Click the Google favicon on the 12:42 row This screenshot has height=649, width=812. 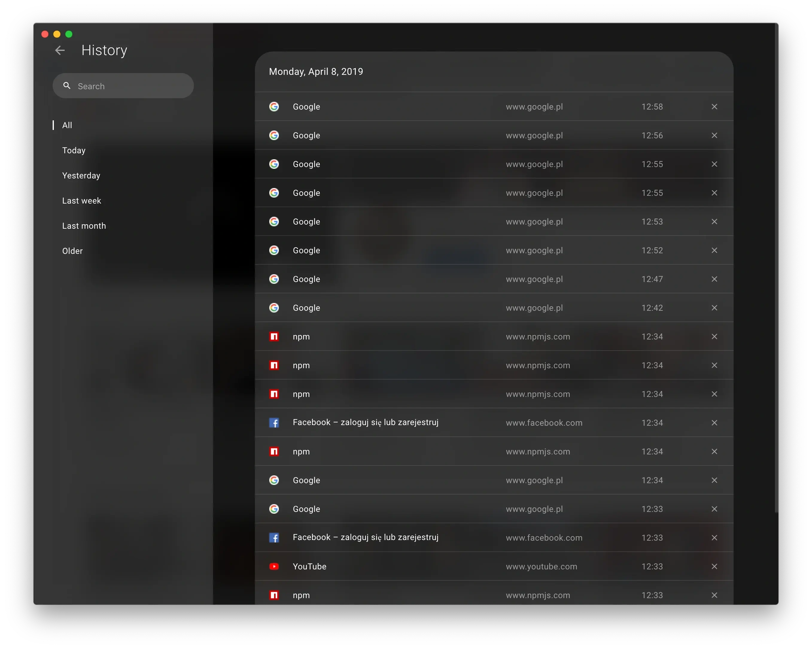(x=274, y=308)
